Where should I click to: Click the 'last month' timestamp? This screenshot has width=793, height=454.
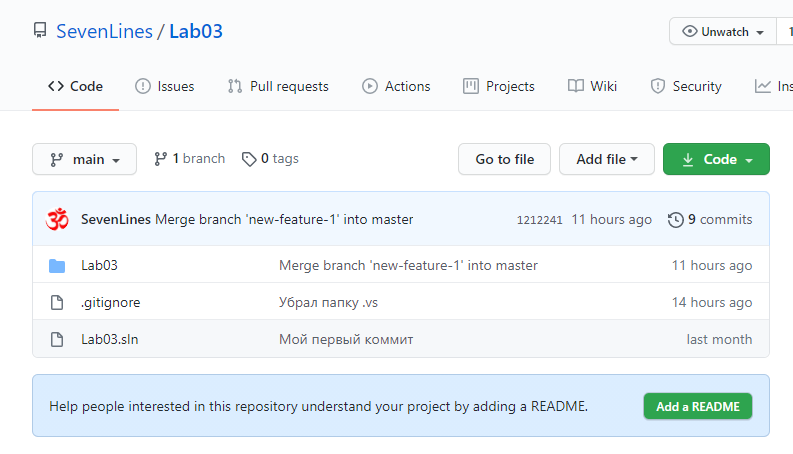click(x=719, y=339)
